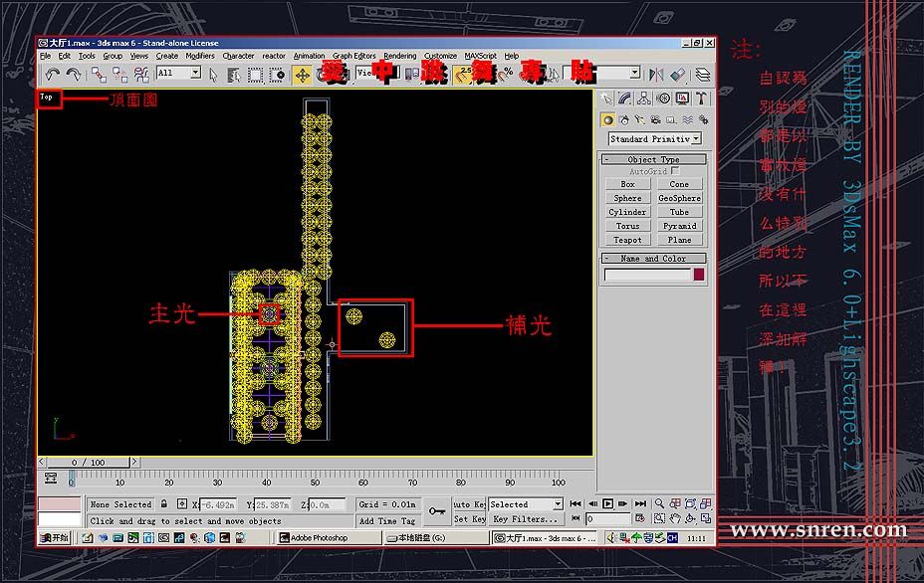924x583 pixels.
Task: Click the Cylinder primitive button
Action: pos(627,212)
